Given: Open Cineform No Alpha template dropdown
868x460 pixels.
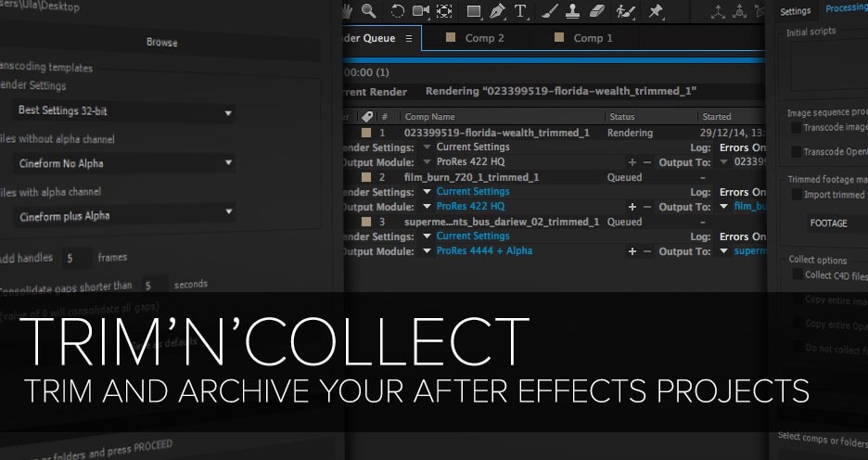Looking at the screenshot, I should coord(124,163).
